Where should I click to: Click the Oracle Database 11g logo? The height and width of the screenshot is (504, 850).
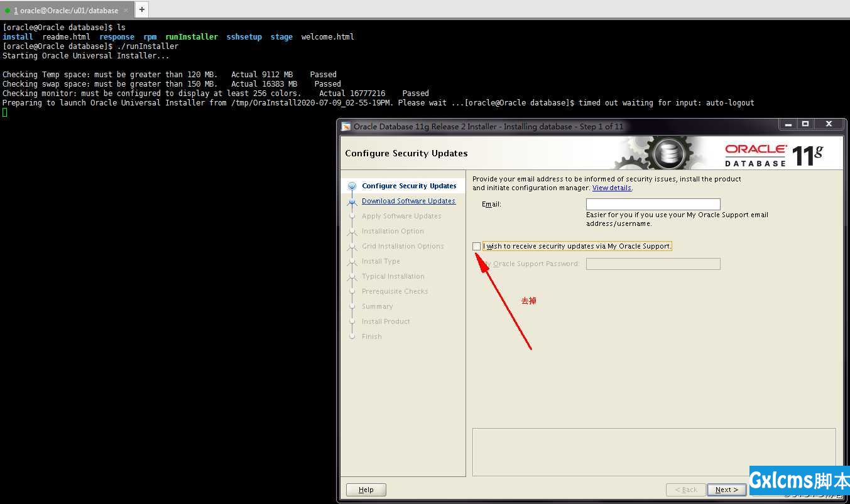click(x=774, y=154)
